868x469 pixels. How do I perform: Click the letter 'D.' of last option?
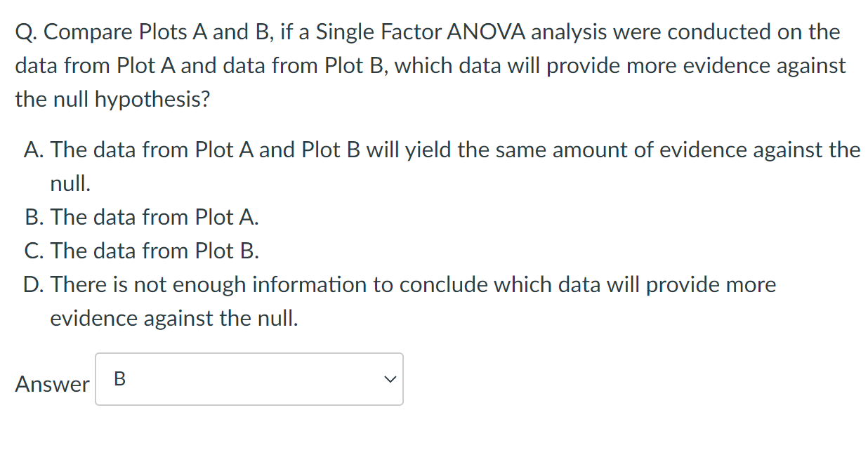(34, 284)
